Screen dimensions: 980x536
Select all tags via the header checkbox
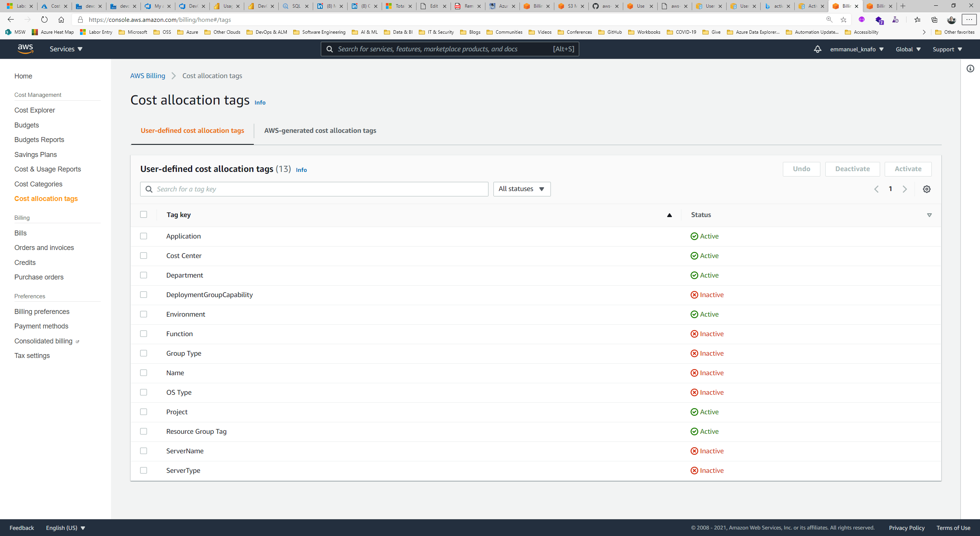tap(144, 215)
